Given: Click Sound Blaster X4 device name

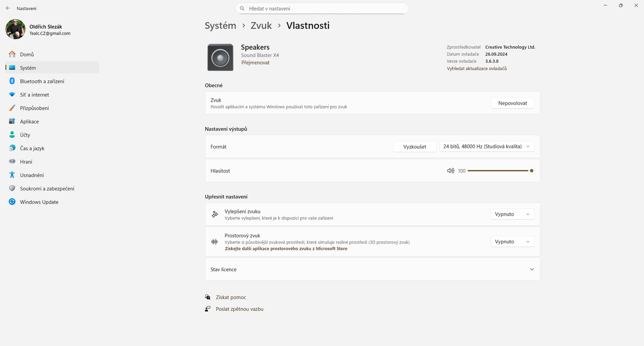Looking at the screenshot, I should [260, 55].
